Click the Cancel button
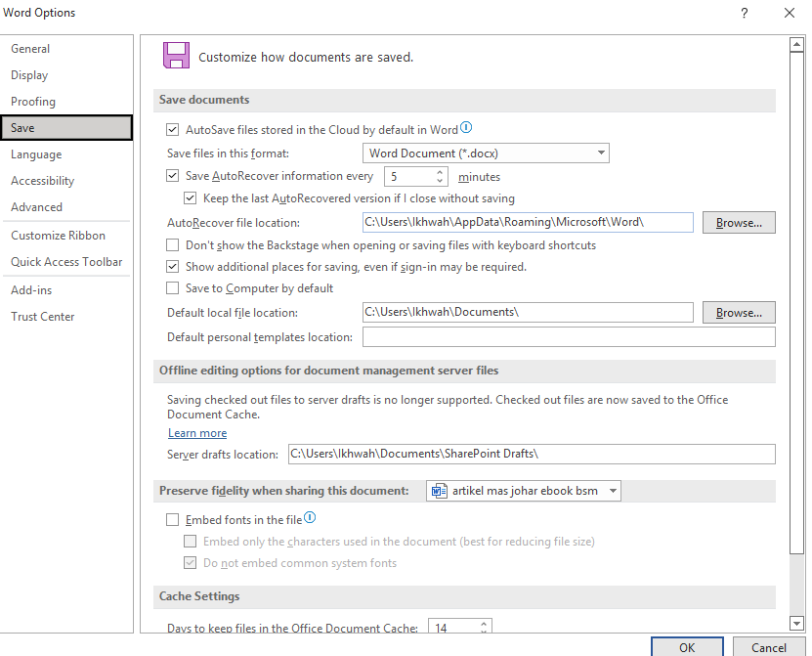 768,647
